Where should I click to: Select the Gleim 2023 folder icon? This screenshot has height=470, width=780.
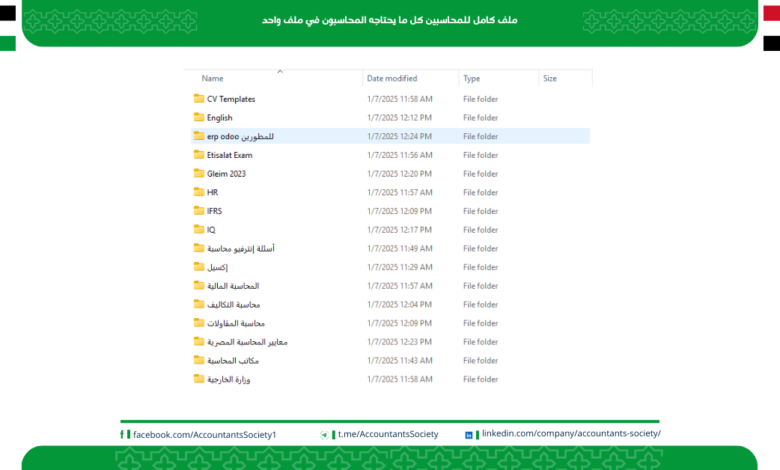198,174
